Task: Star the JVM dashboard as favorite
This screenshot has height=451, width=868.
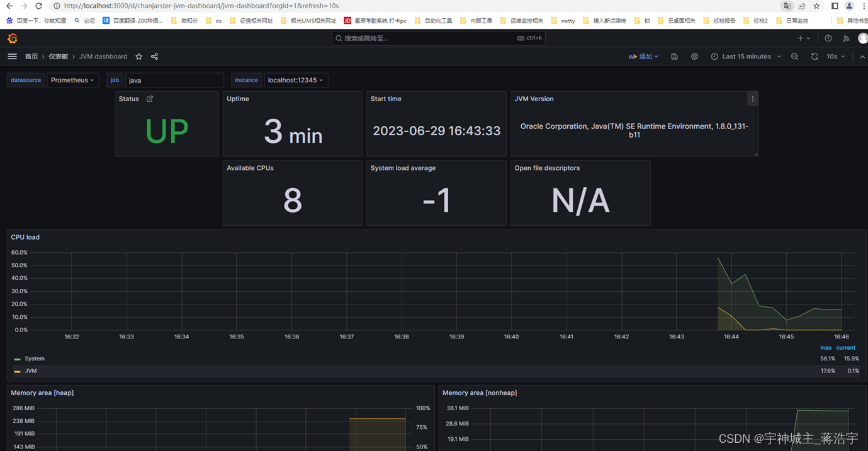Action: 138,56
